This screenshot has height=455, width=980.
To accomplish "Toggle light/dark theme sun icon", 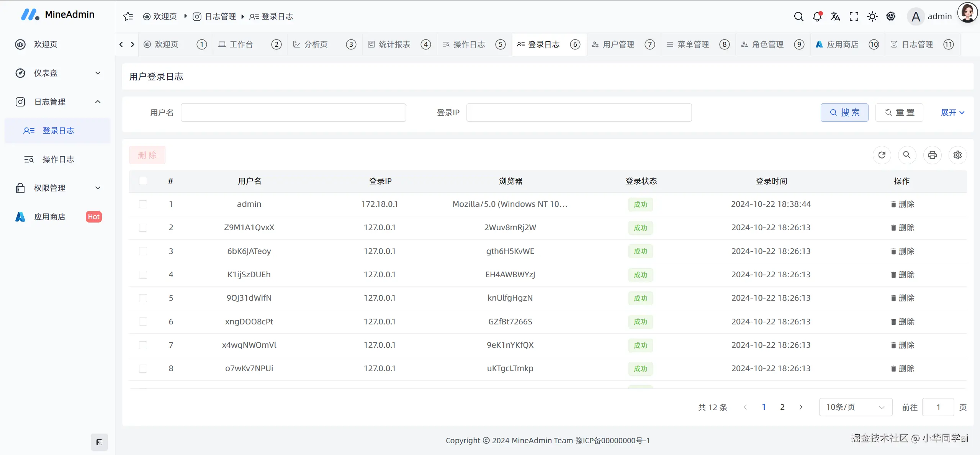I will coord(872,16).
